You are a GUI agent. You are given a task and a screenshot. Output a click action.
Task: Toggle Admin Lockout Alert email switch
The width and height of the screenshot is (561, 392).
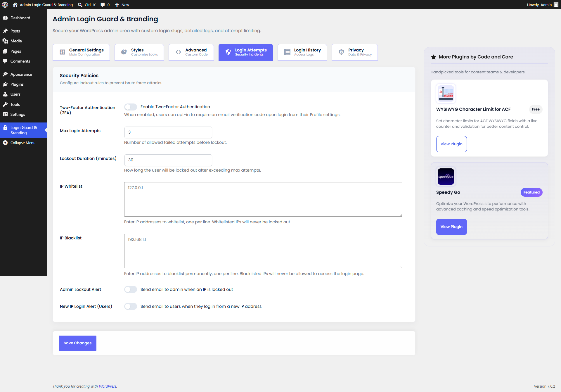tap(131, 289)
